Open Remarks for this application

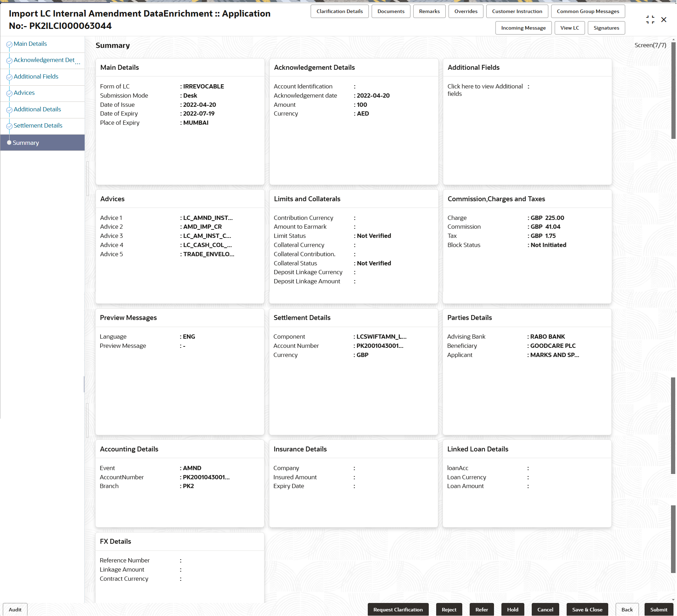(x=429, y=11)
